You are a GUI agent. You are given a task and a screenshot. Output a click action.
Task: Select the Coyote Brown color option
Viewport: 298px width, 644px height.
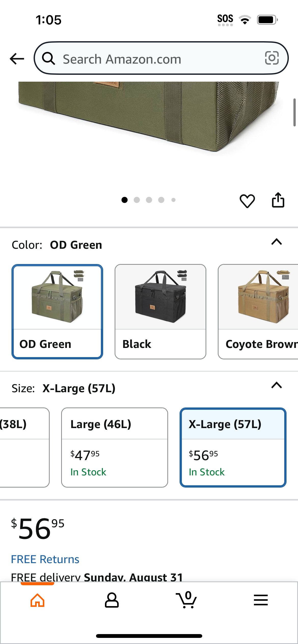pos(258,312)
